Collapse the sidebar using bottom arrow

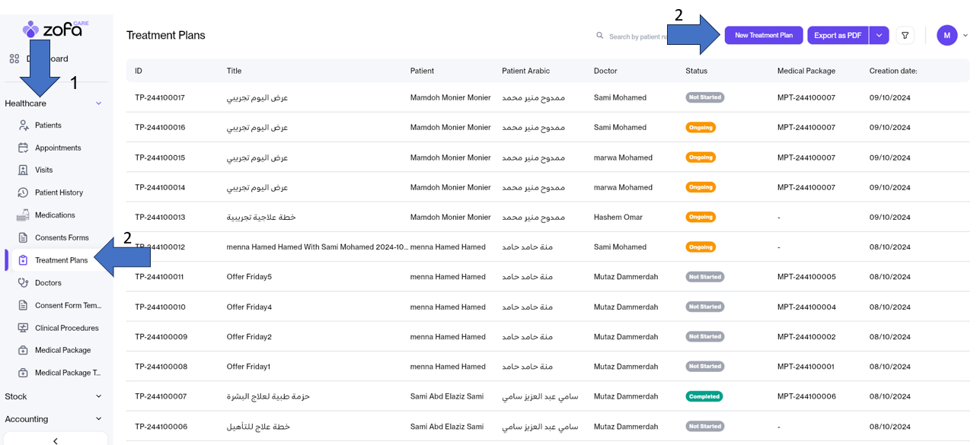coord(56,440)
